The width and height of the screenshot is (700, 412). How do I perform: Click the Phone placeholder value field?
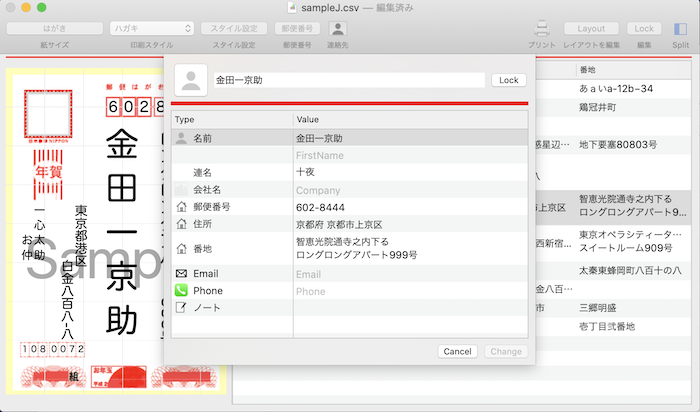(410, 291)
